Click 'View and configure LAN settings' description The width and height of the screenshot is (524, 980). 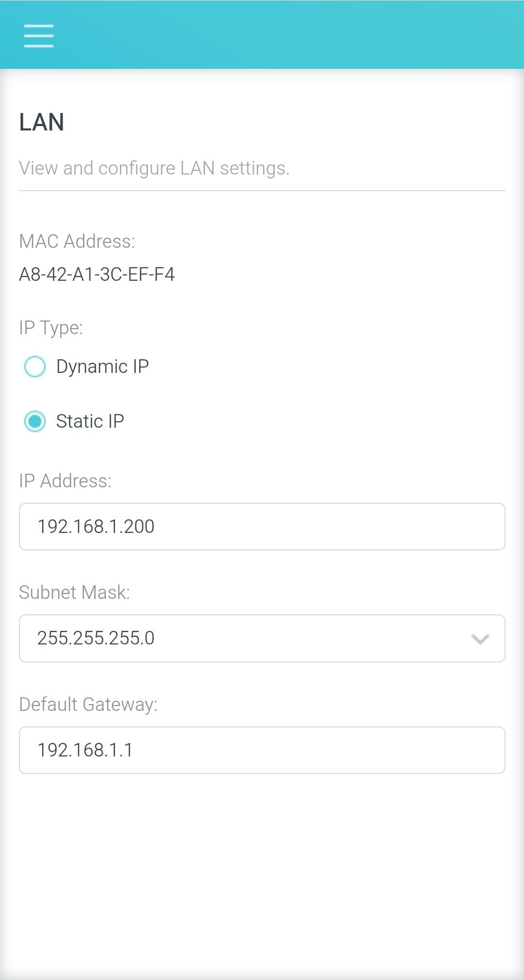[154, 168]
